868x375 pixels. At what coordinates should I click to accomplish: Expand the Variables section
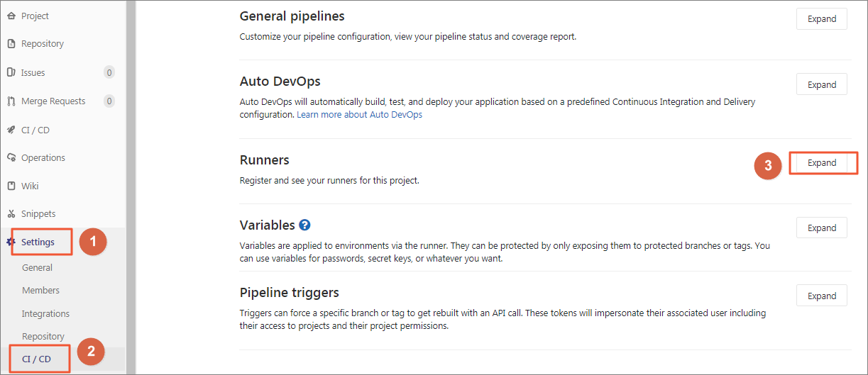(x=821, y=228)
